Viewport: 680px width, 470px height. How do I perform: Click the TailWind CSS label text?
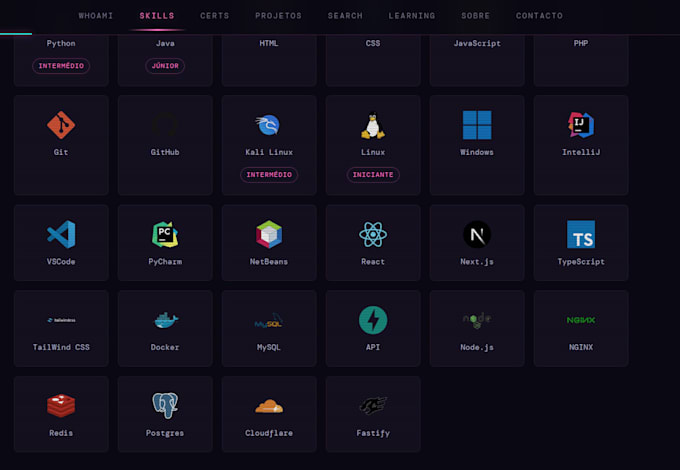point(61,347)
